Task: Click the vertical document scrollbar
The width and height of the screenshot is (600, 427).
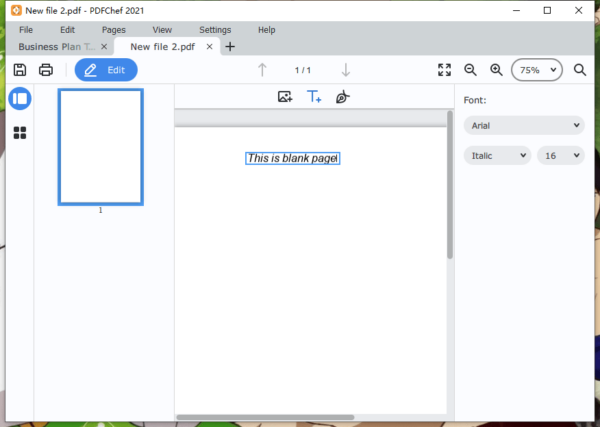Action: tap(450, 185)
